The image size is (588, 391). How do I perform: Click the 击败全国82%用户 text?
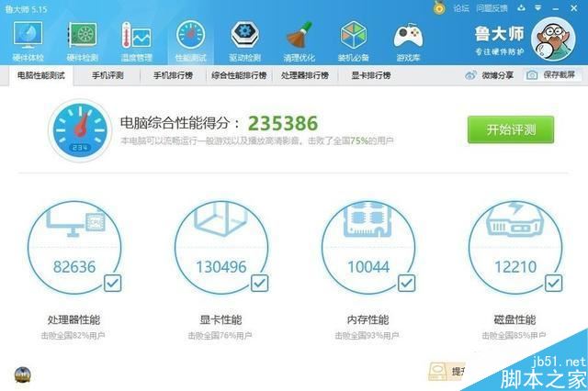pos(73,335)
